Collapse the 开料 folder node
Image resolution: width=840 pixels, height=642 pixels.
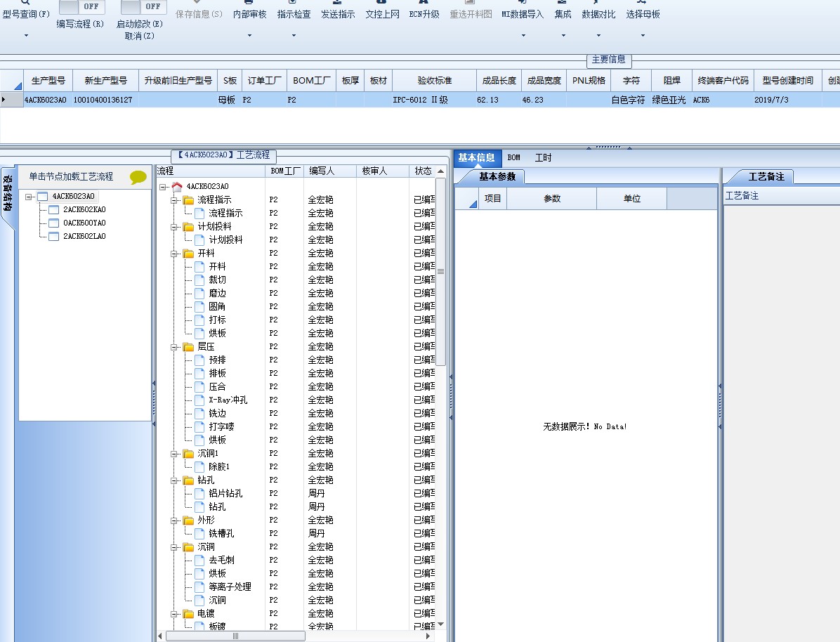pos(174,254)
